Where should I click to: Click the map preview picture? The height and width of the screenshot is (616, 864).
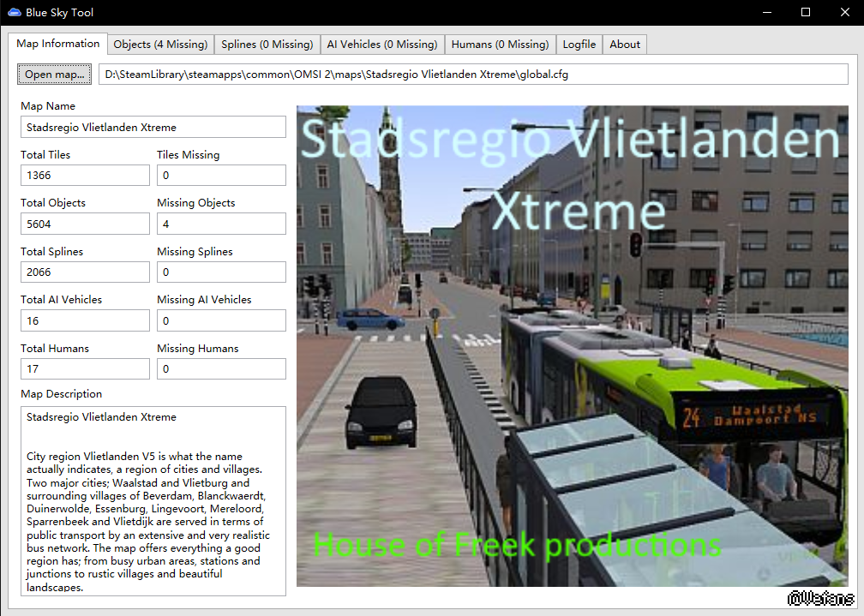point(573,346)
